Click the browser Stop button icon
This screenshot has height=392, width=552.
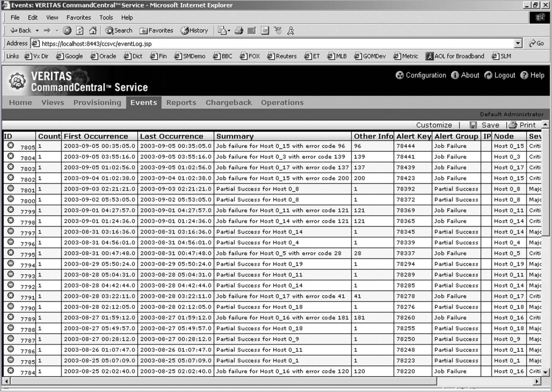coord(67,31)
